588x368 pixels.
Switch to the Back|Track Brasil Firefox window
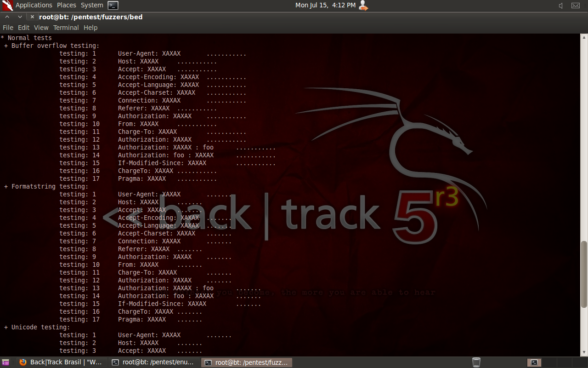[61, 362]
